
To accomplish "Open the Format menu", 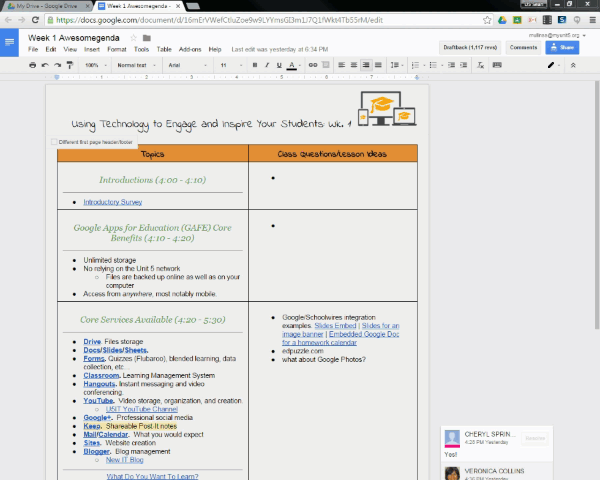I will [x=117, y=49].
